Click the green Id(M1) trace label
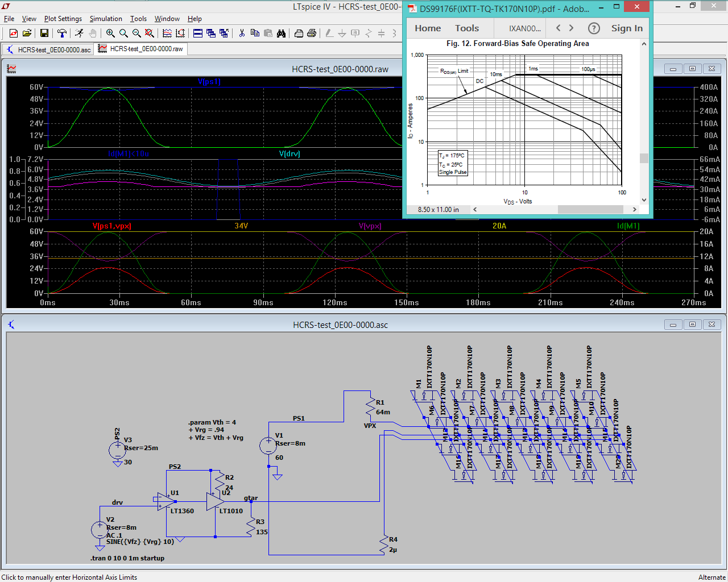Viewport: 728px width, 582px height. pos(628,226)
